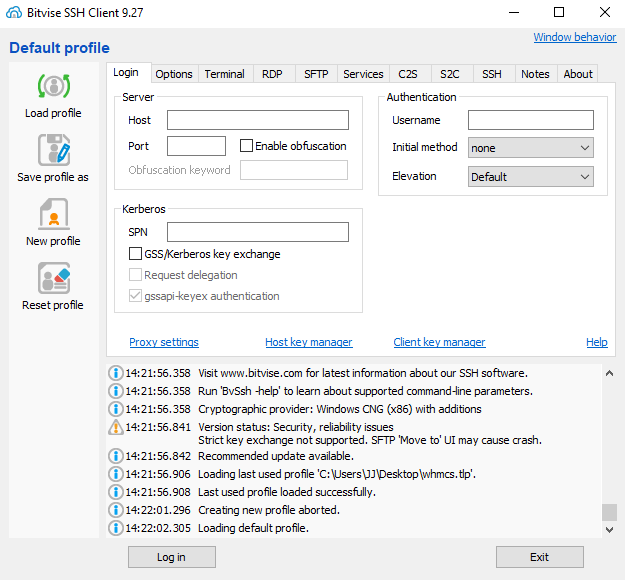Click the Reset profile icon
The height and width of the screenshot is (580, 625).
(x=54, y=278)
